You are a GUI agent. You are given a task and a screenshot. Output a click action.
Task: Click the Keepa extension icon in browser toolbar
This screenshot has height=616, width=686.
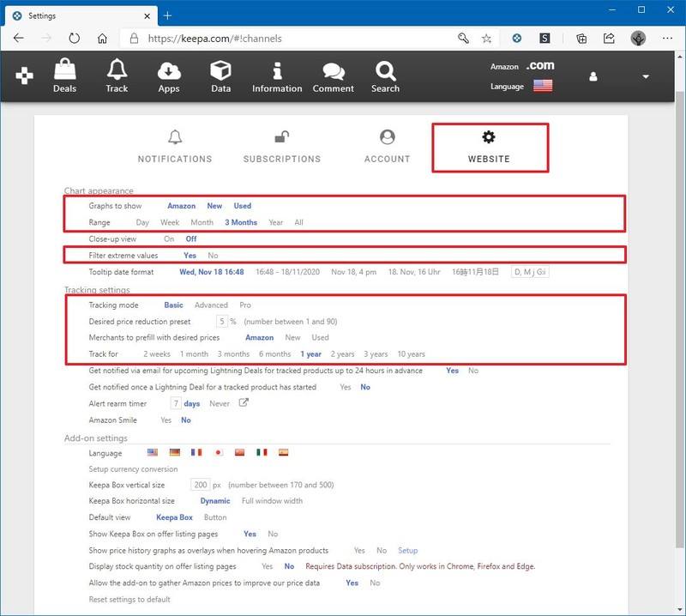(x=517, y=38)
